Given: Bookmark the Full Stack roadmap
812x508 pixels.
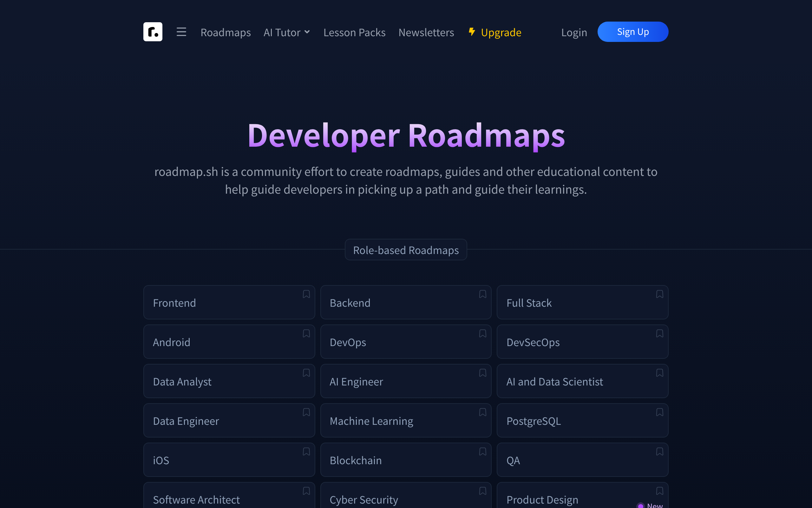Looking at the screenshot, I should pyautogui.click(x=659, y=294).
